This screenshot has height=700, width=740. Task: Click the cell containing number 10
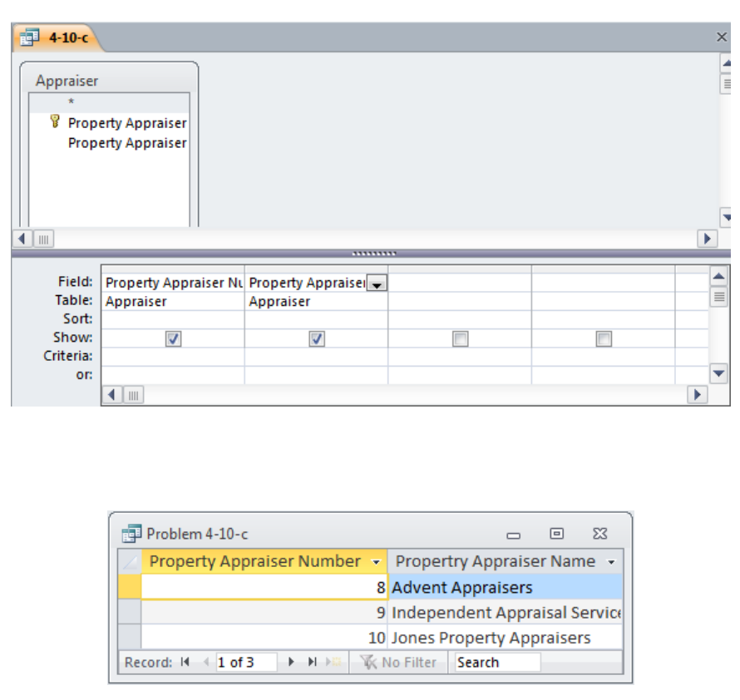coord(264,637)
